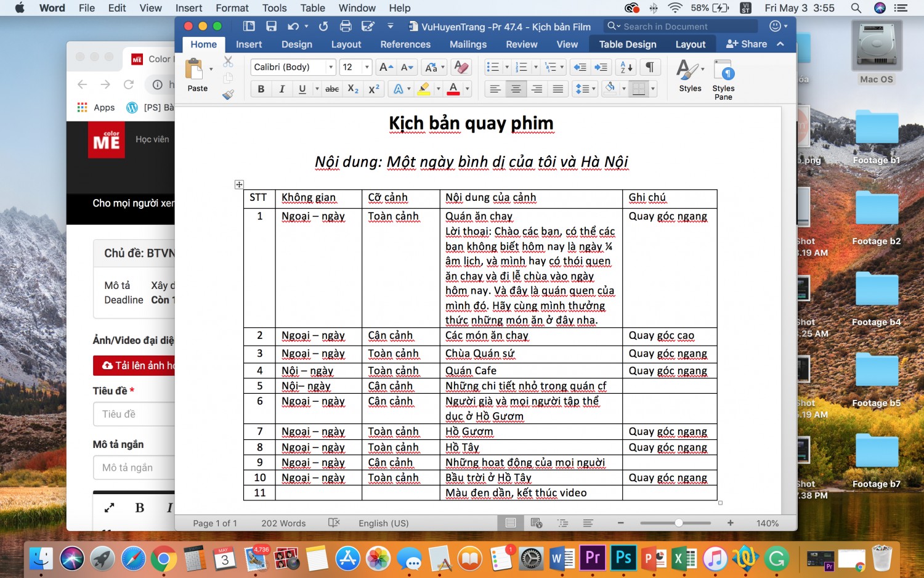Image resolution: width=924 pixels, height=578 pixels.
Task: Switch to the Insert ribbon tab
Action: tap(249, 44)
